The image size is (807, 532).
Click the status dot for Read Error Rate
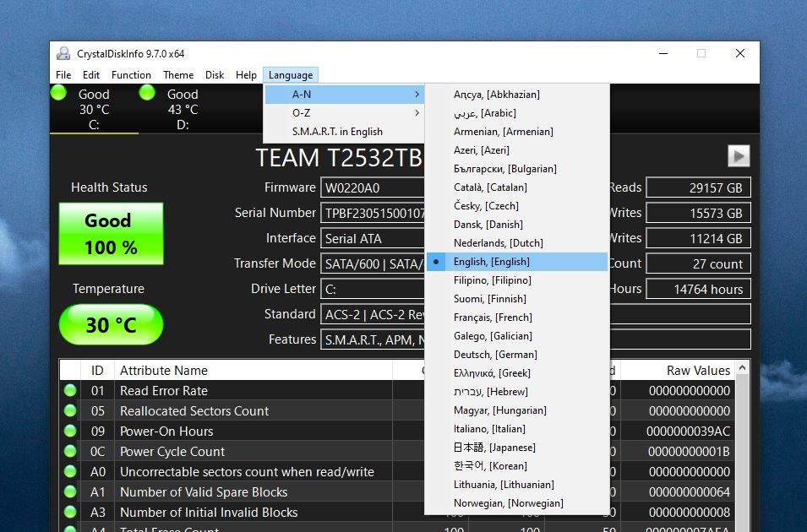point(70,390)
